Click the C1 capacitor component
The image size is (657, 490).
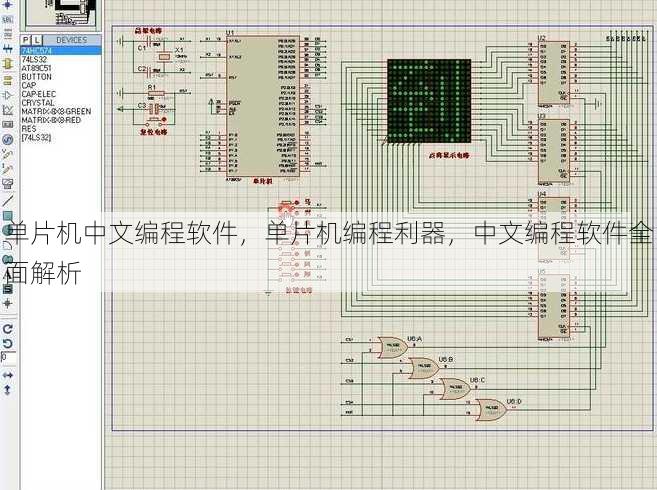(x=150, y=41)
